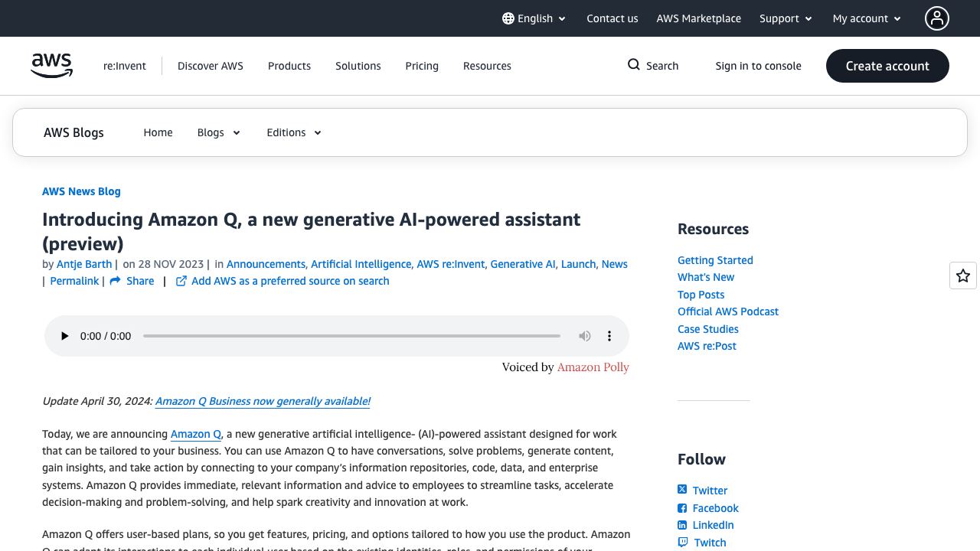980x551 pixels.
Task: Click the article headline text
Action: click(312, 231)
